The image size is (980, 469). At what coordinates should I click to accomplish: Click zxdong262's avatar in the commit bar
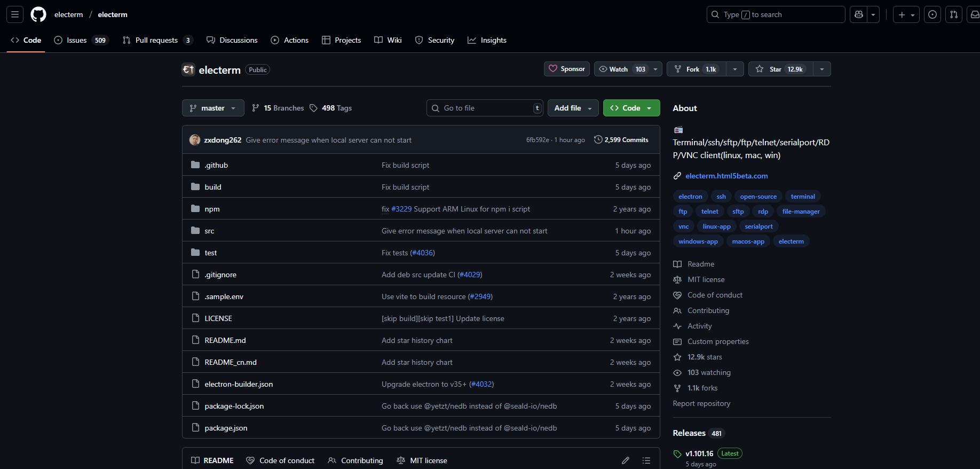(195, 140)
